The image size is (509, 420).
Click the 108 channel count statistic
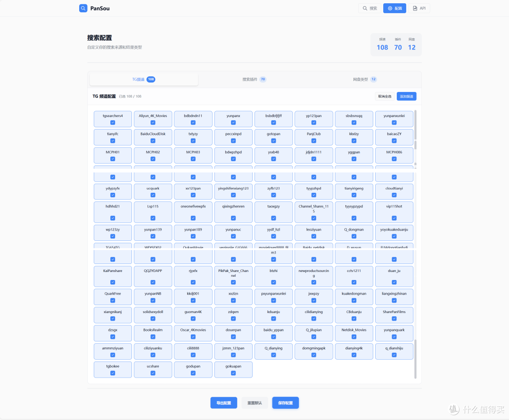pyautogui.click(x=382, y=48)
